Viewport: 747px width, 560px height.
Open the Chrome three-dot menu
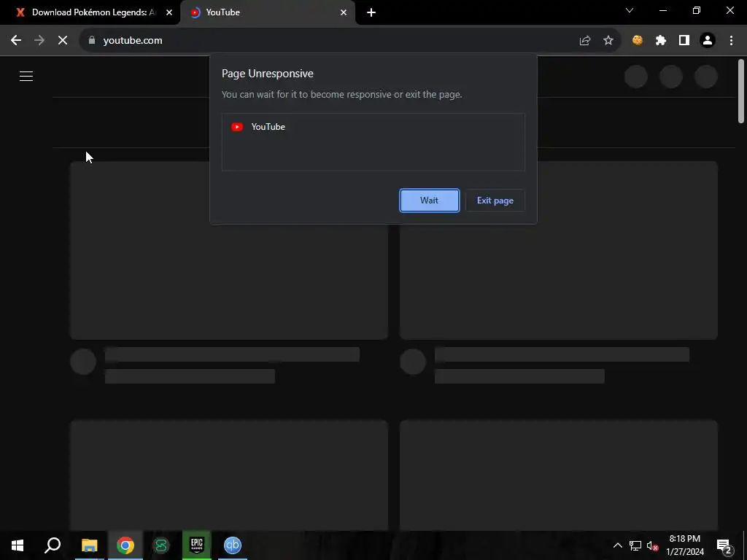pos(731,41)
